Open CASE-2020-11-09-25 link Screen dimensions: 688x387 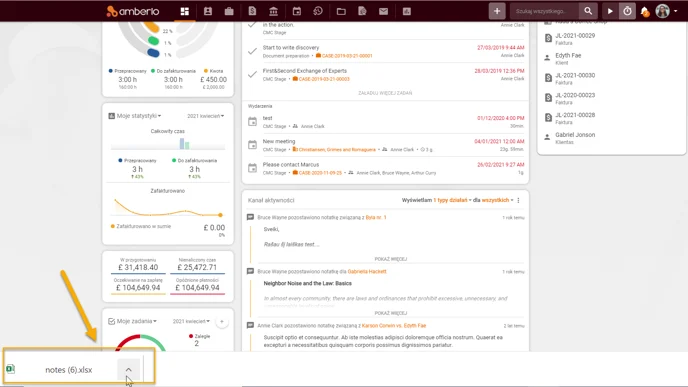click(317, 173)
